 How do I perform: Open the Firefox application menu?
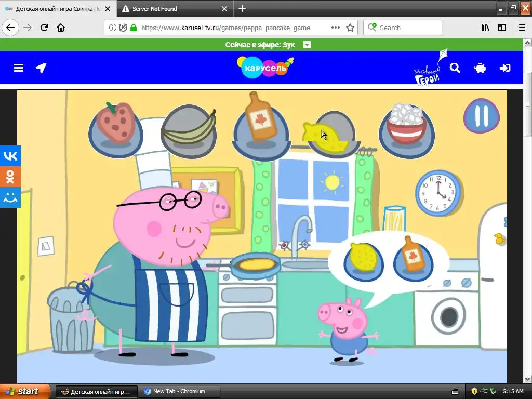click(x=522, y=28)
